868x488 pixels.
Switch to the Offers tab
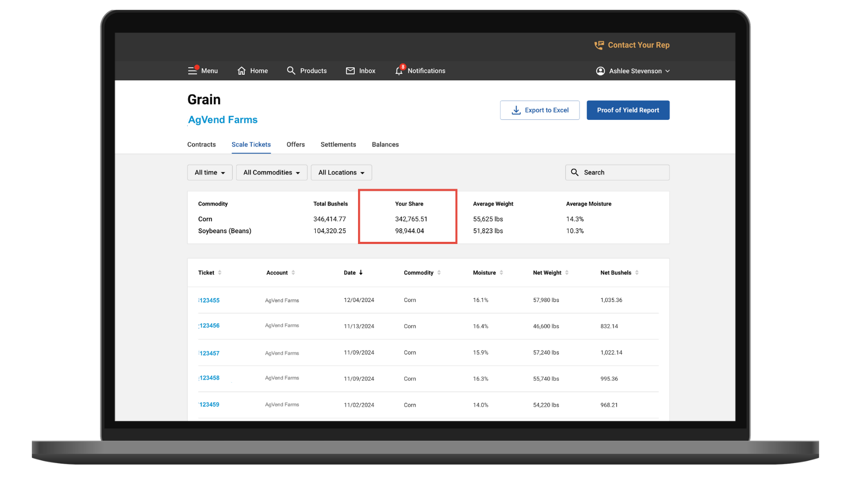296,145
